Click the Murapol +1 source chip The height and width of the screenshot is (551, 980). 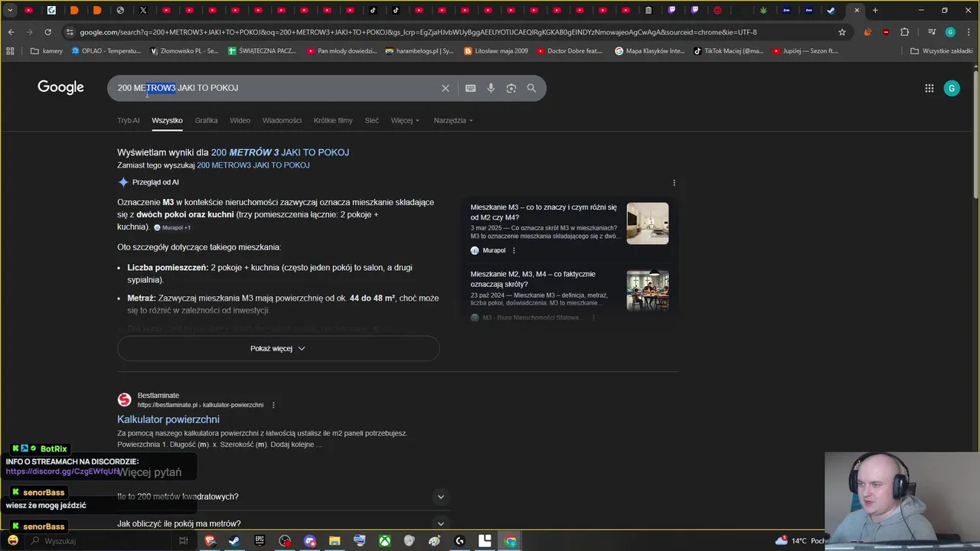tap(172, 227)
